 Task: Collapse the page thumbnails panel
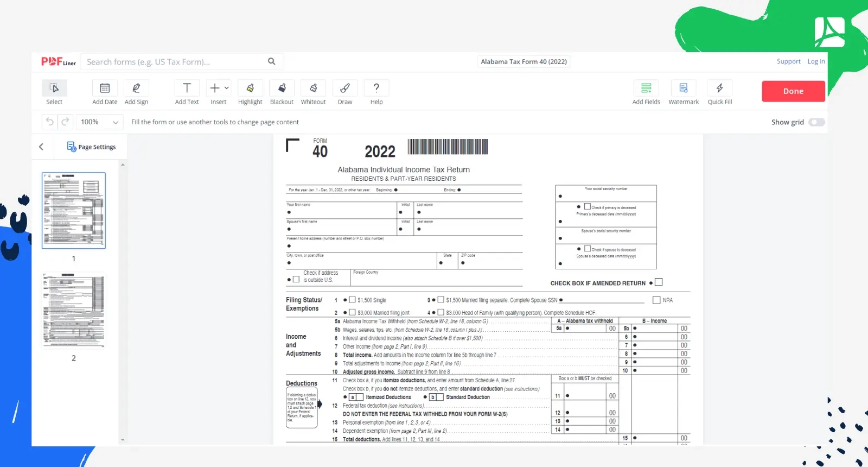41,147
